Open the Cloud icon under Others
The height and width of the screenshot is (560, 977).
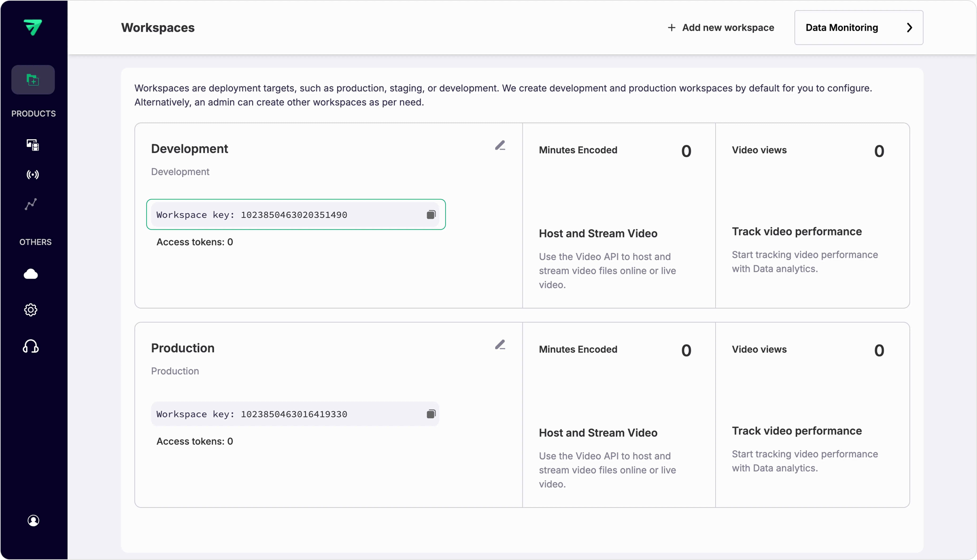tap(31, 274)
